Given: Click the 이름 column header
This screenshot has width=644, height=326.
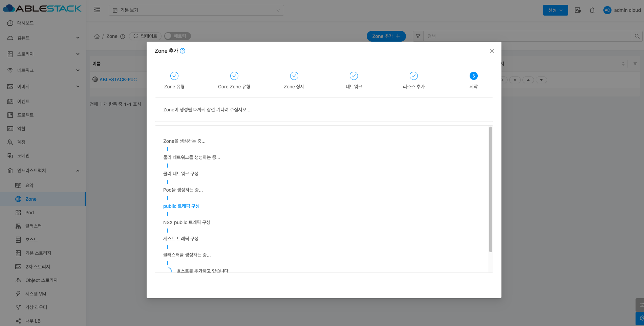Looking at the screenshot, I should [96, 64].
